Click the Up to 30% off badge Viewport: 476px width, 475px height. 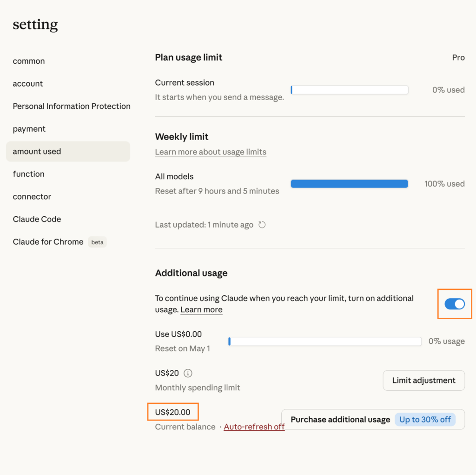[x=425, y=419]
